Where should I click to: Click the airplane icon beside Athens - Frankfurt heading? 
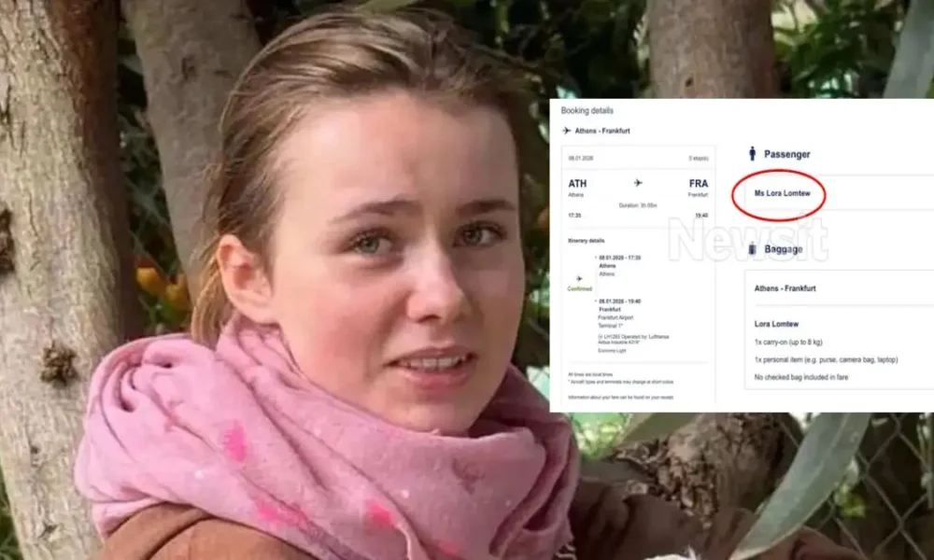[567, 131]
